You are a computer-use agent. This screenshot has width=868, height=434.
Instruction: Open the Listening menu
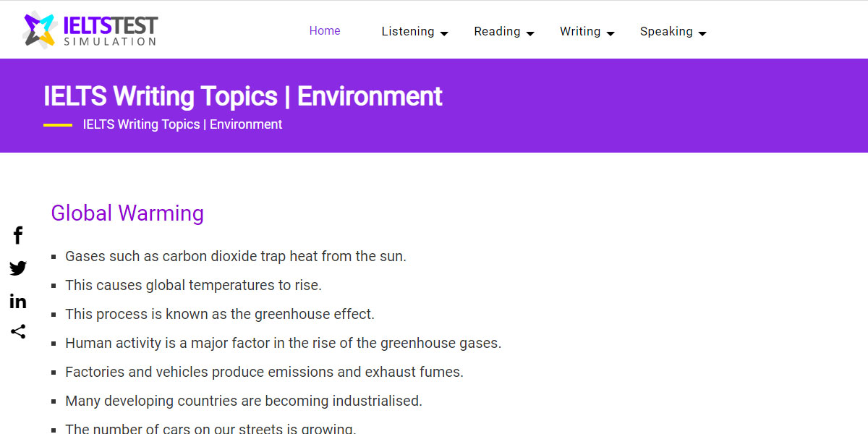pyautogui.click(x=408, y=31)
